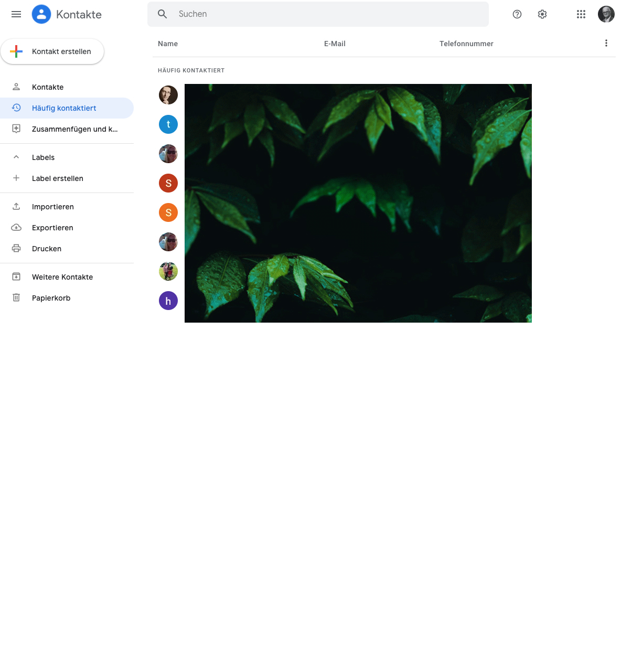Open the account profile picture

click(606, 14)
